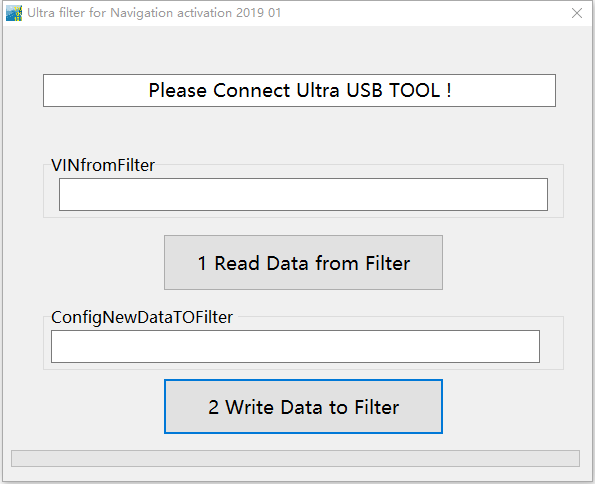Click the X button at title bar corner
The width and height of the screenshot is (595, 484).
coord(577,13)
